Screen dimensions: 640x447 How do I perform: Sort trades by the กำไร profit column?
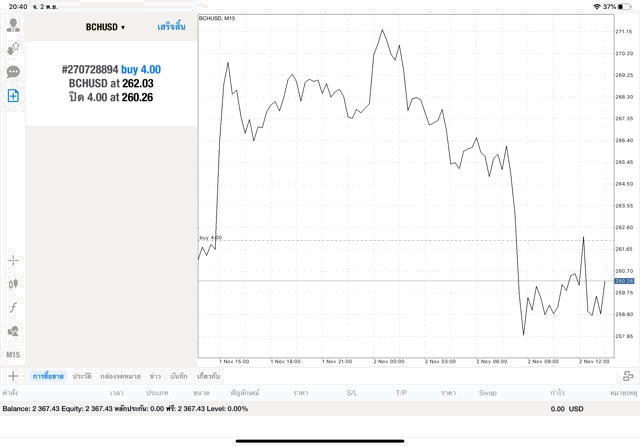point(557,393)
